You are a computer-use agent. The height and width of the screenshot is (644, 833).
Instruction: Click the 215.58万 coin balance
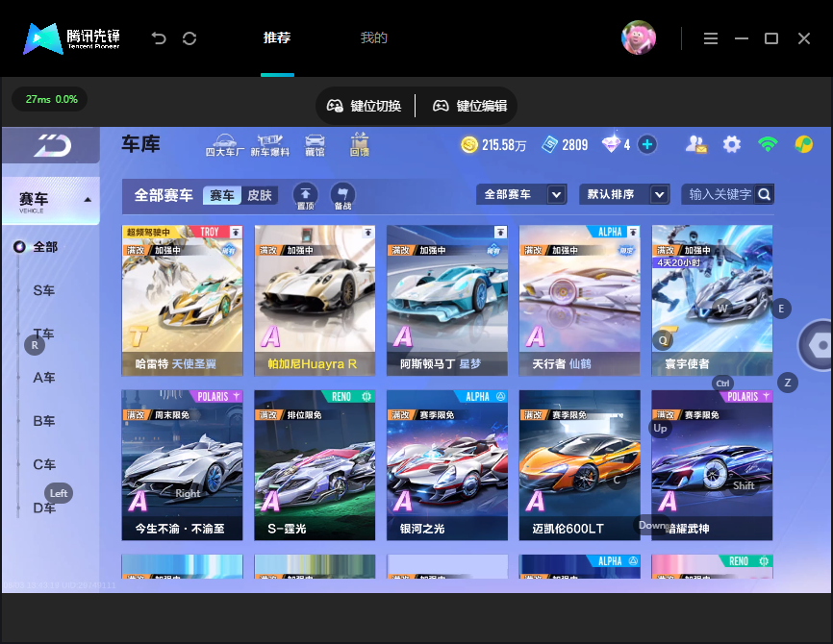[504, 145]
